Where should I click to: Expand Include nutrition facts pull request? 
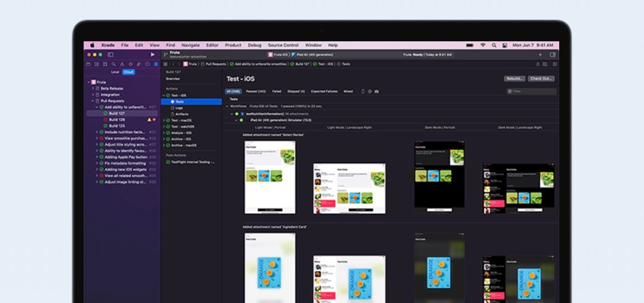[97, 132]
